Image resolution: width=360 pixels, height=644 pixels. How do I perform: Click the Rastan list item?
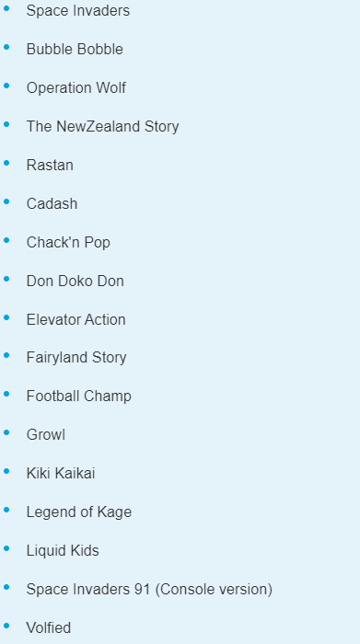tap(50, 165)
